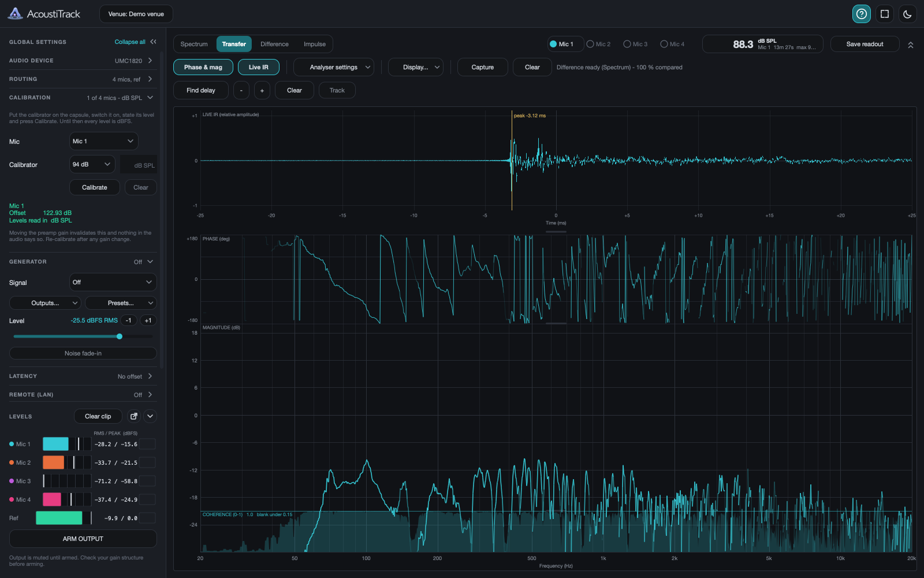Open the Display... dropdown
Image resolution: width=924 pixels, height=578 pixels.
click(416, 67)
